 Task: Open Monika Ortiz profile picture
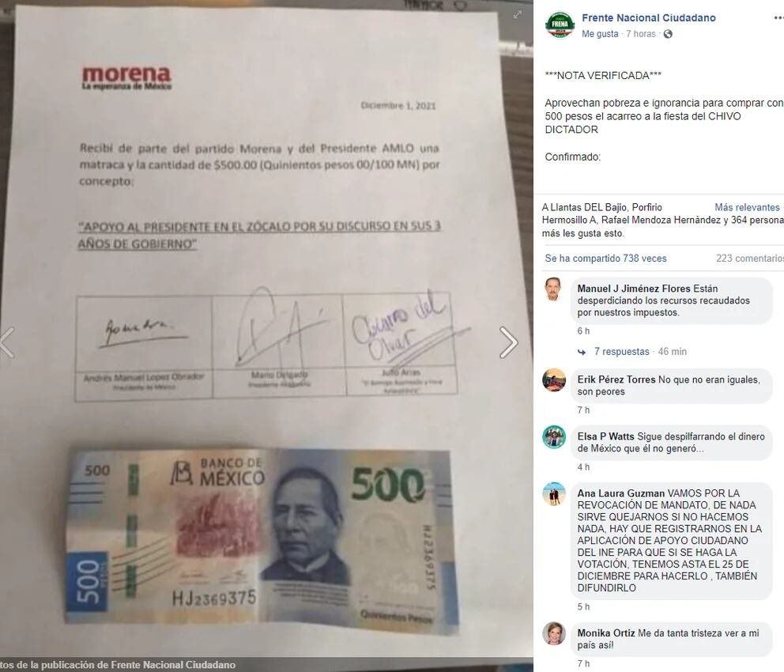(x=553, y=634)
